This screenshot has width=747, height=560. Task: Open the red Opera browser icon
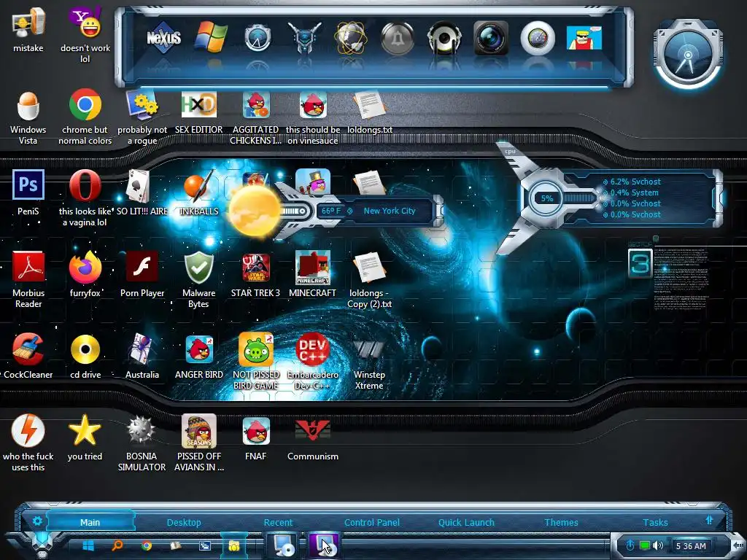[x=85, y=185]
